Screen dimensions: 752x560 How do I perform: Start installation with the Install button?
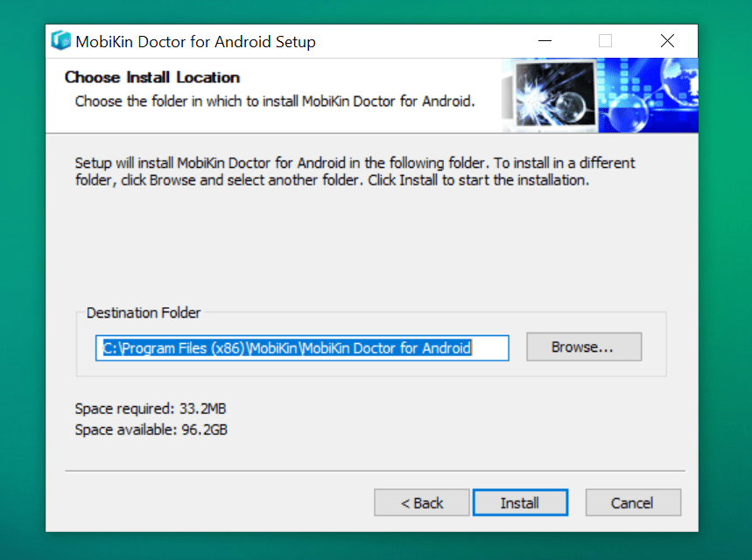(x=520, y=502)
